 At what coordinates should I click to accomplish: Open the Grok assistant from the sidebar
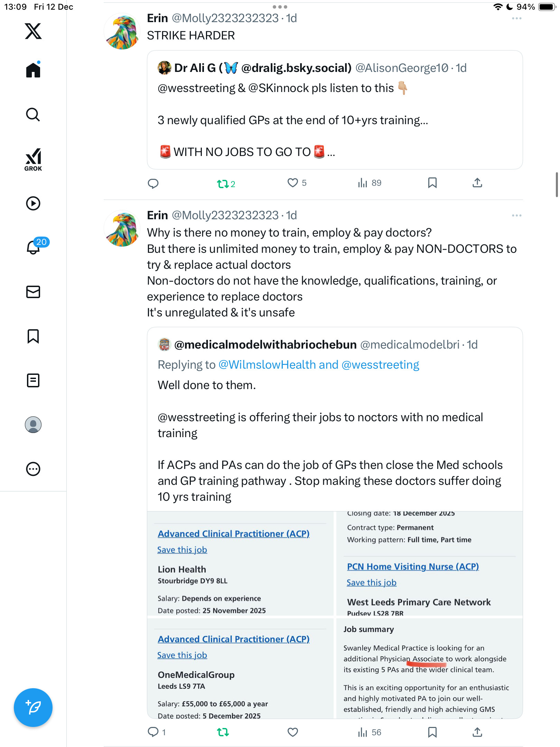click(33, 159)
